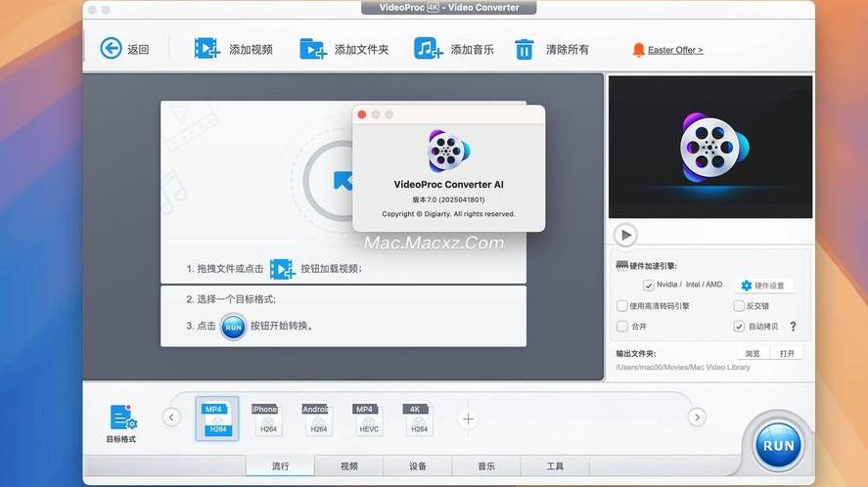
Task: Click the 硬件加速引擎 chip icon
Action: tap(621, 266)
